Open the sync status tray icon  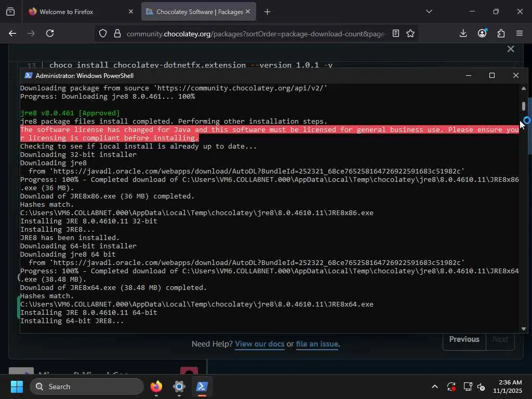tap(451, 387)
